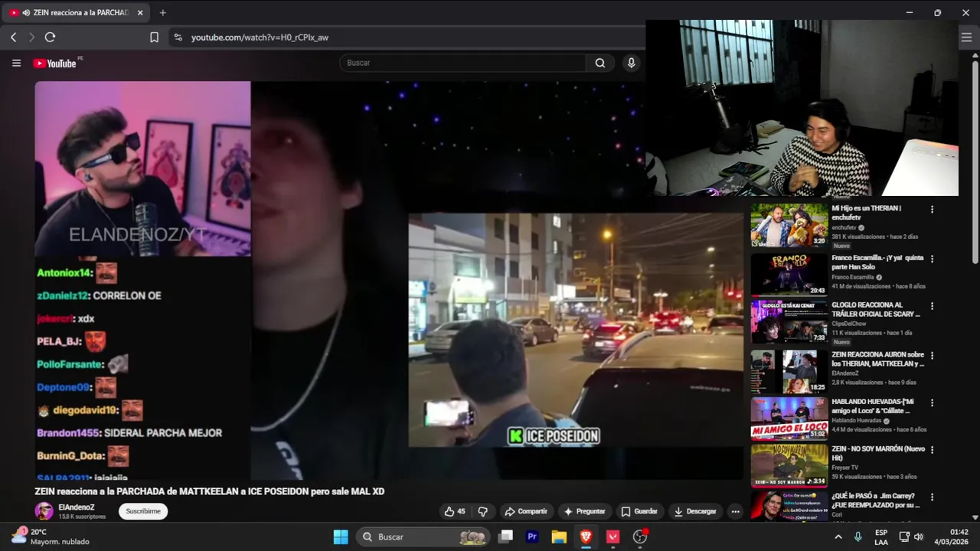
Task: Open options for GLOGLO REACCIONA video
Action: tap(932, 306)
